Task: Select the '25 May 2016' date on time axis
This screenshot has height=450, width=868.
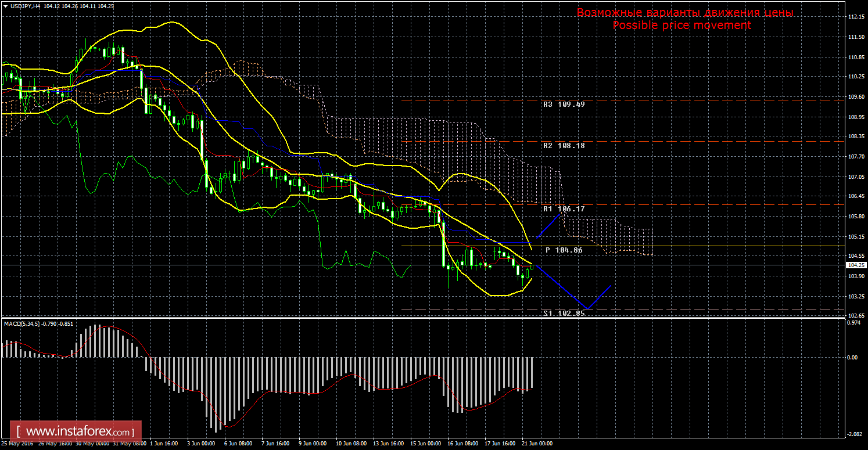Action: pyautogui.click(x=16, y=444)
